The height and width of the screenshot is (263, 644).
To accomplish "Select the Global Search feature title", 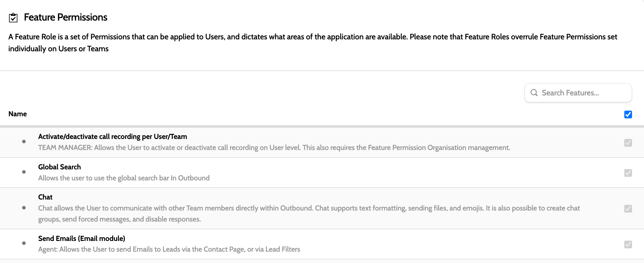I will pos(59,167).
